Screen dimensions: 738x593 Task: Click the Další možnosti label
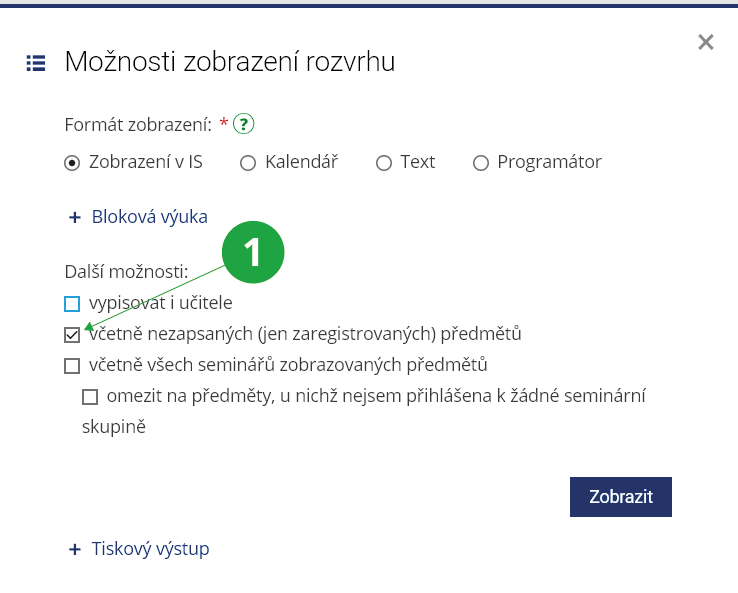click(125, 271)
